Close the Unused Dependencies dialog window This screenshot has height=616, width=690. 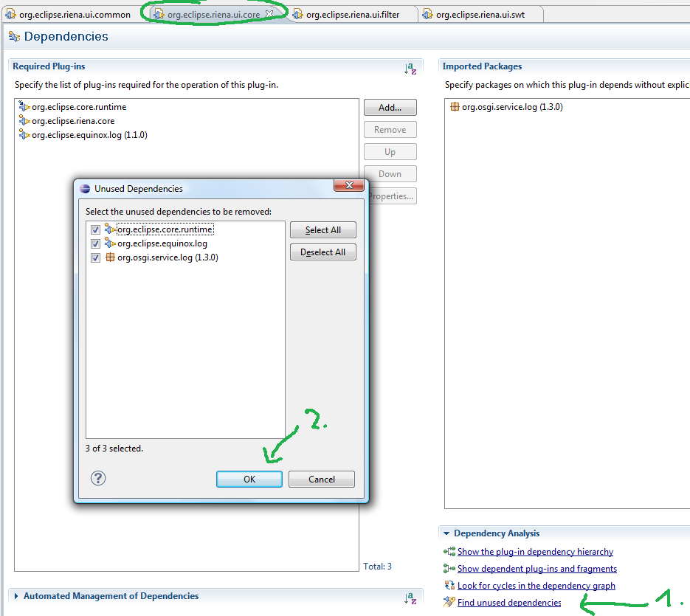tap(349, 185)
